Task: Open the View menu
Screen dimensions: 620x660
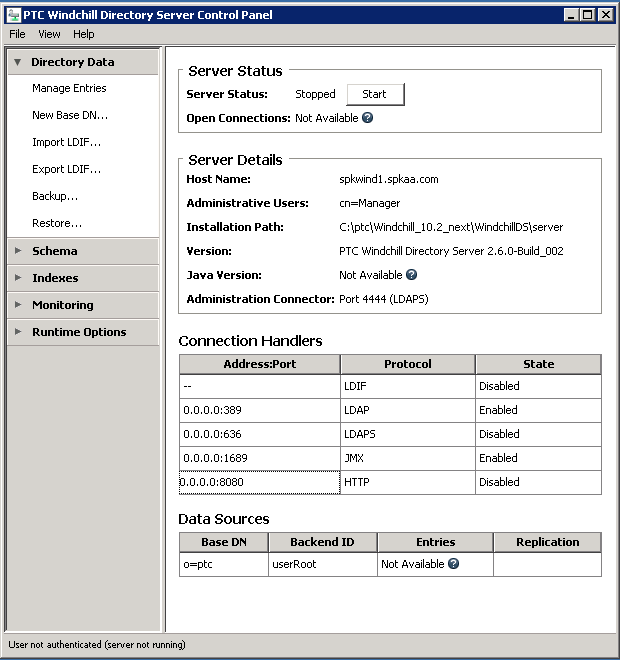Action: (49, 34)
